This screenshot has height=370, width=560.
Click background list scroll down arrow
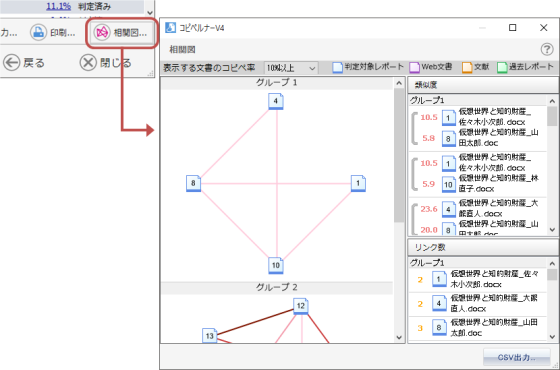(x=150, y=12)
